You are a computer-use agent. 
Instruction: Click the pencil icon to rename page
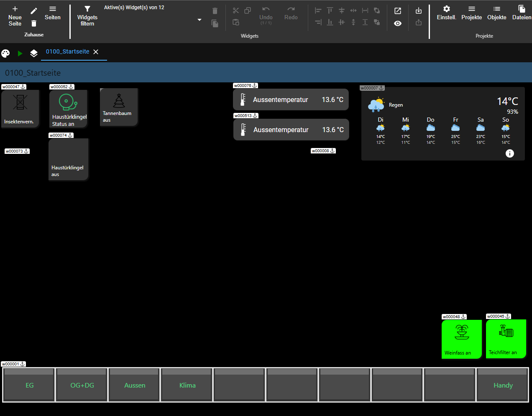34,11
